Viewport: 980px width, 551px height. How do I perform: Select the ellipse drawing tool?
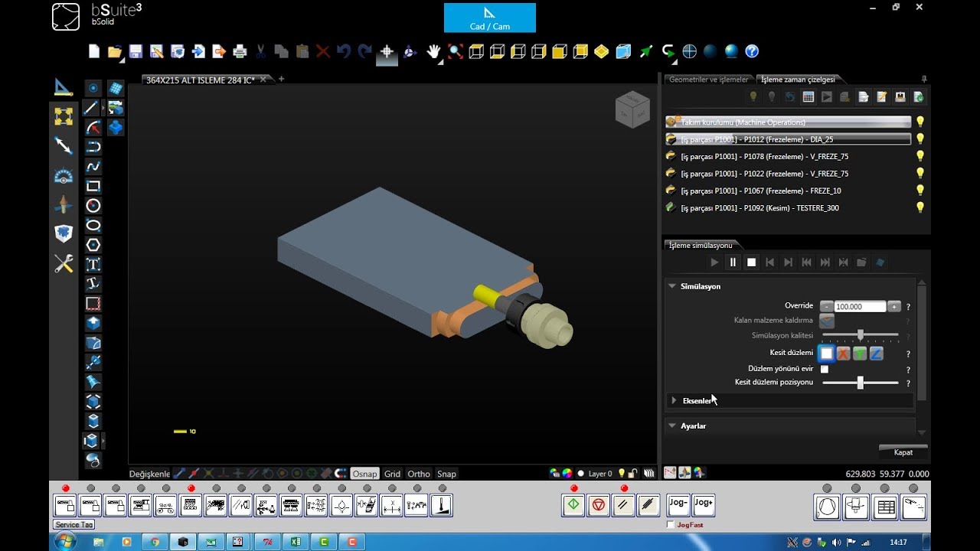pos(93,225)
